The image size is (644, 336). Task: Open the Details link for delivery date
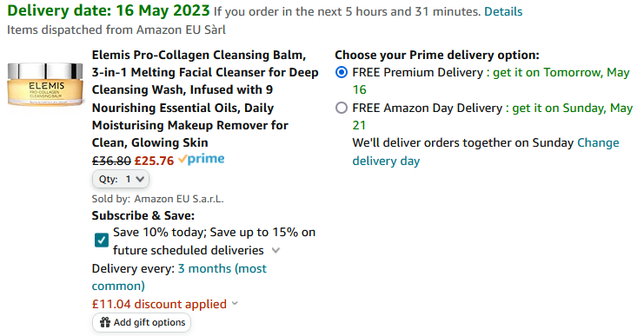point(503,11)
